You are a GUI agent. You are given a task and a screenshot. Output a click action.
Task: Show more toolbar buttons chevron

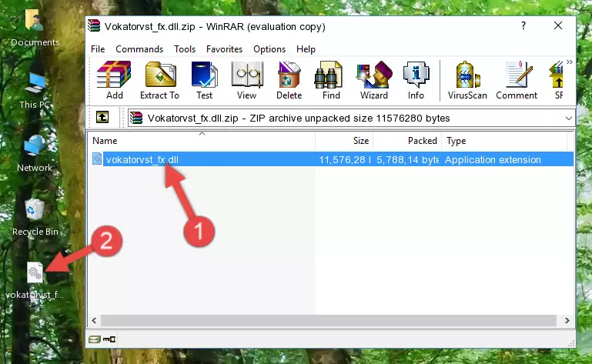570,62
